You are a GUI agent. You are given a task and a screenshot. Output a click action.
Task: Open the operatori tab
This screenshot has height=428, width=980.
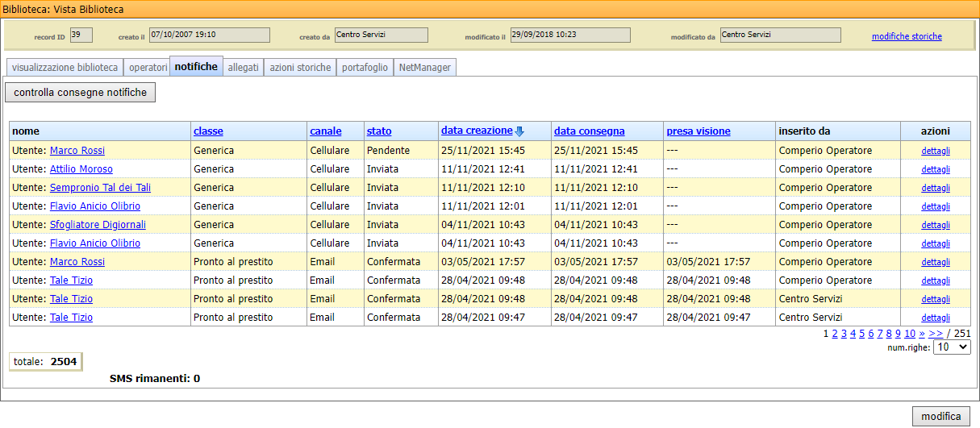pyautogui.click(x=148, y=68)
